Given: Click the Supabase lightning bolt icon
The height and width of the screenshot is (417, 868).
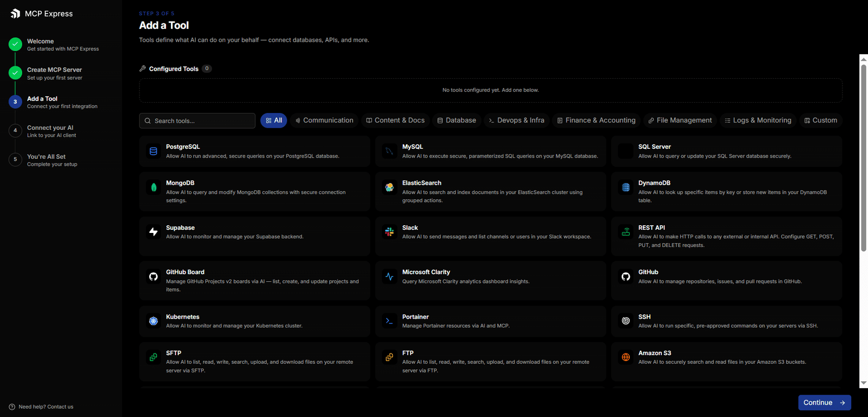Looking at the screenshot, I should click(154, 232).
